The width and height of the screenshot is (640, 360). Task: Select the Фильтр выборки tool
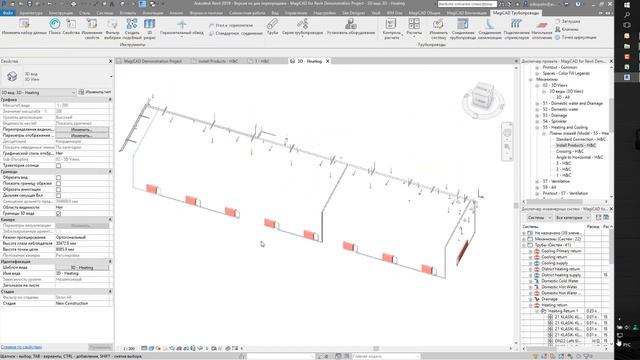click(x=112, y=29)
